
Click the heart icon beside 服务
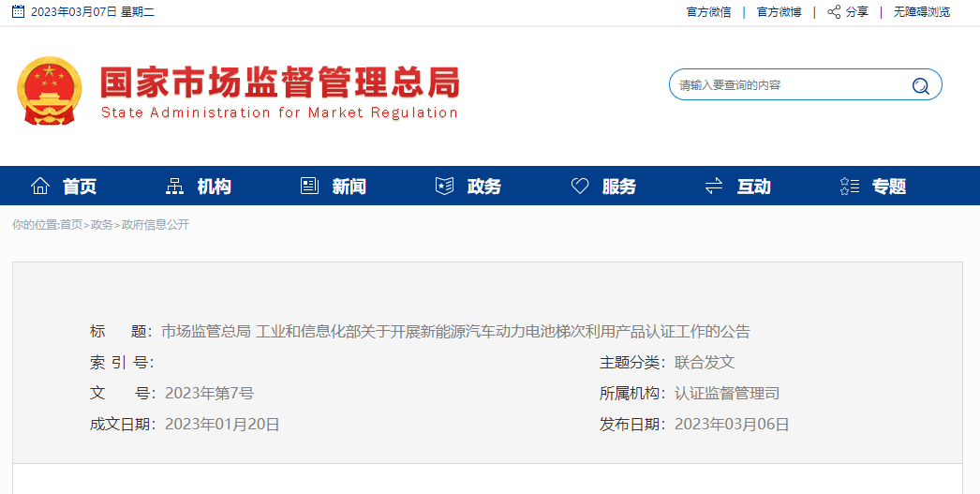point(580,186)
